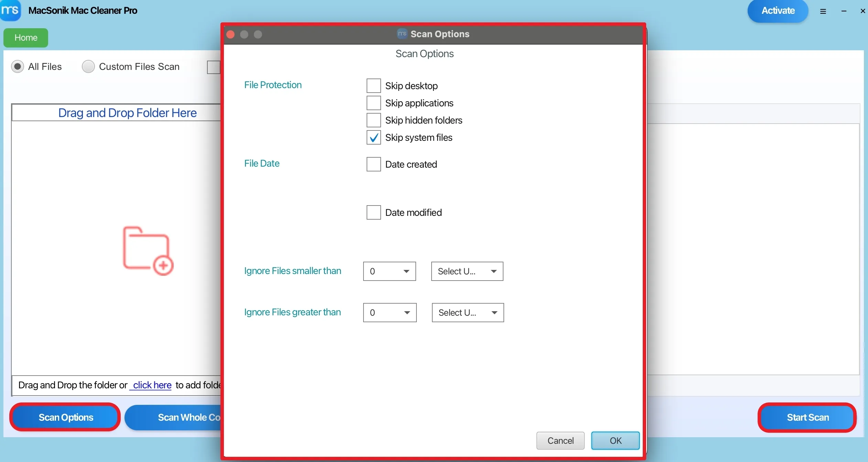Close the Scan Options dialog with red button
The height and width of the screenshot is (462, 868).
point(231,34)
